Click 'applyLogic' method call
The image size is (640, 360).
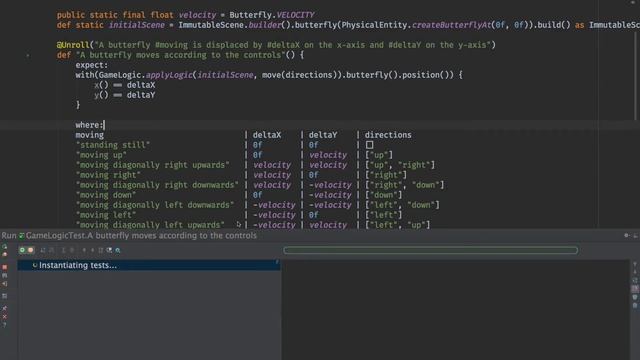[169, 75]
